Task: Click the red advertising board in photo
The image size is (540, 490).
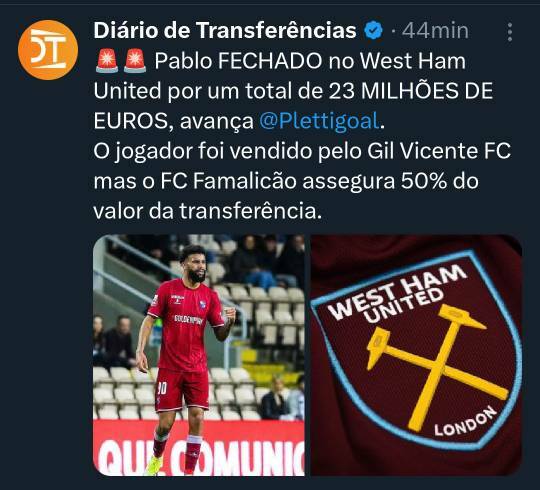Action: click(x=199, y=448)
